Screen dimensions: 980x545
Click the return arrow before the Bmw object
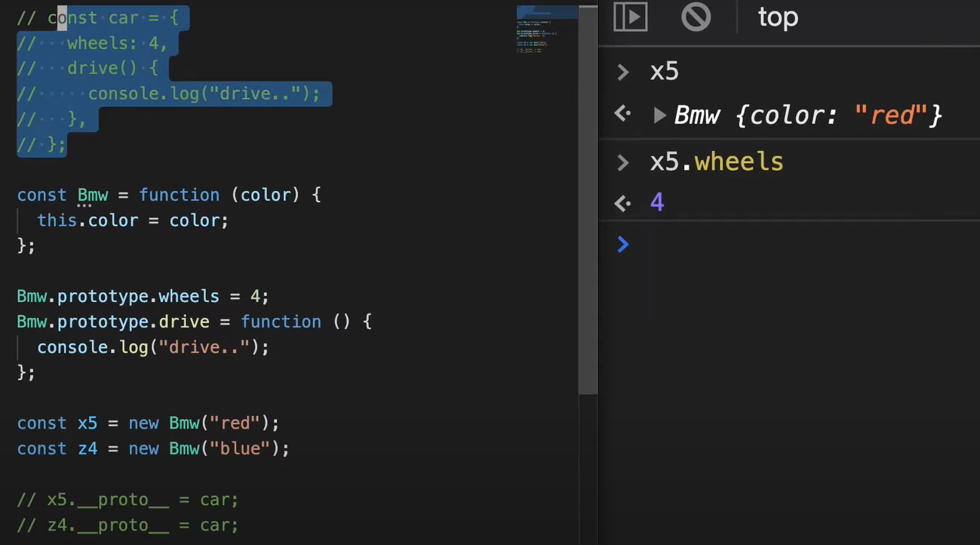tap(622, 113)
